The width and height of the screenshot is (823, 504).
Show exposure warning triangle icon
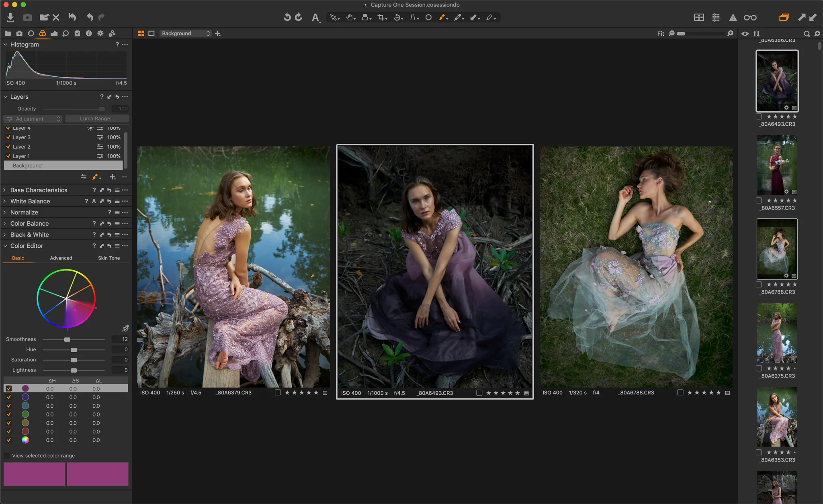(733, 17)
